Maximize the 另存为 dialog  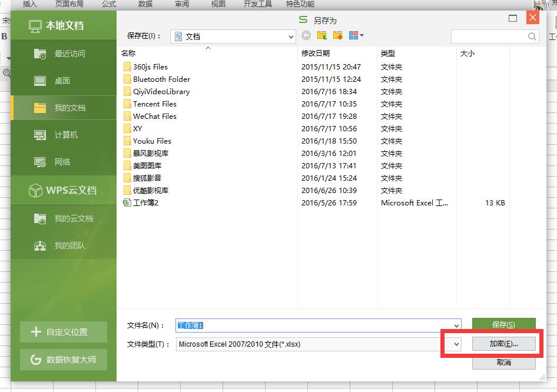(x=513, y=18)
